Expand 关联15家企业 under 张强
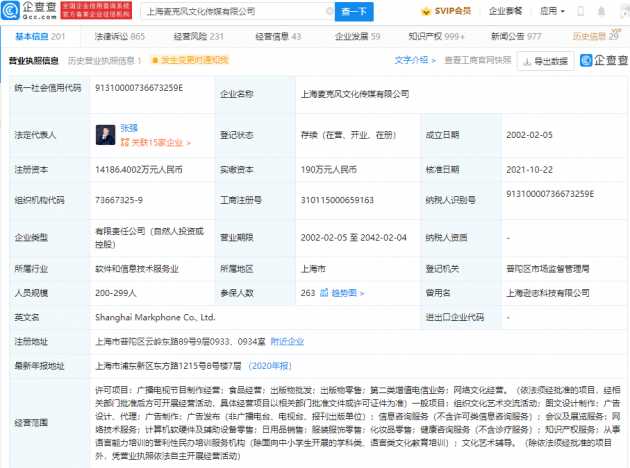Image resolution: width=630 pixels, height=468 pixels. (156, 143)
